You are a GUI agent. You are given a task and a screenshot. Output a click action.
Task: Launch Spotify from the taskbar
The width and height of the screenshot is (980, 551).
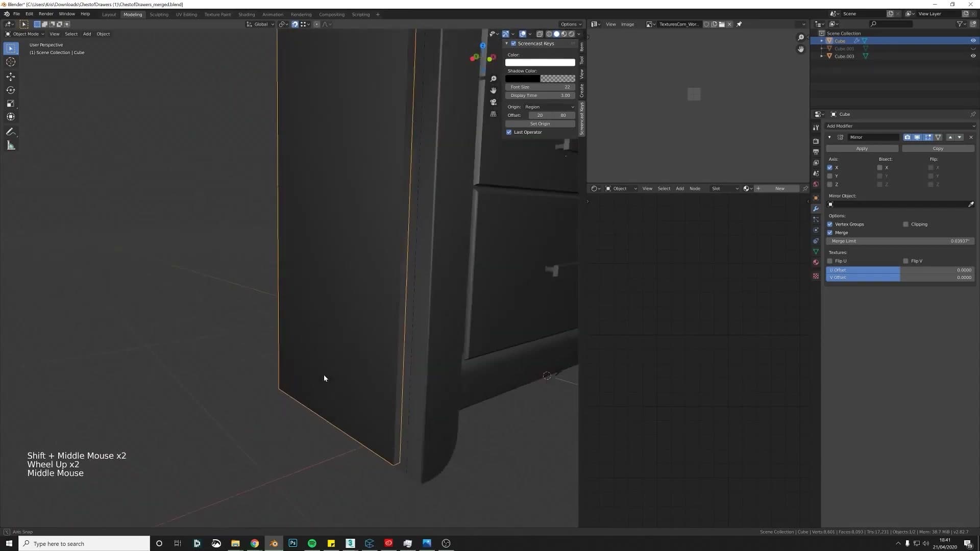[312, 543]
